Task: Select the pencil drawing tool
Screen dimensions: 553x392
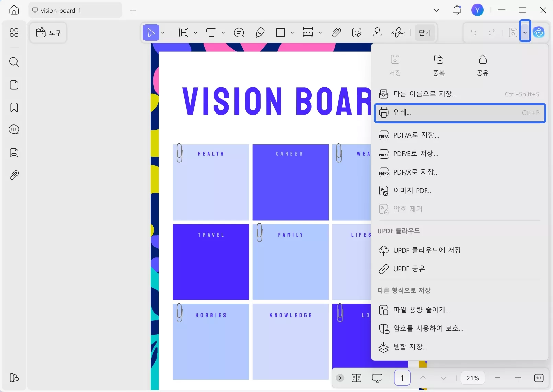Action: (x=260, y=33)
